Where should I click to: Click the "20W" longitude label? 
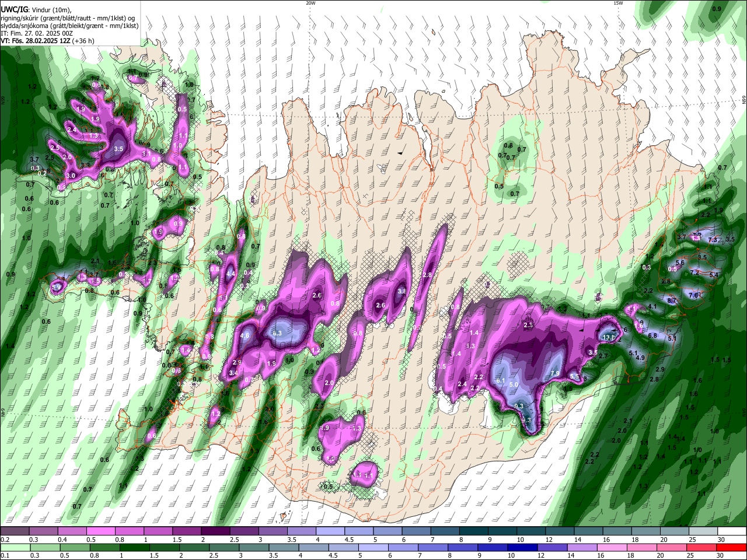point(310,3)
